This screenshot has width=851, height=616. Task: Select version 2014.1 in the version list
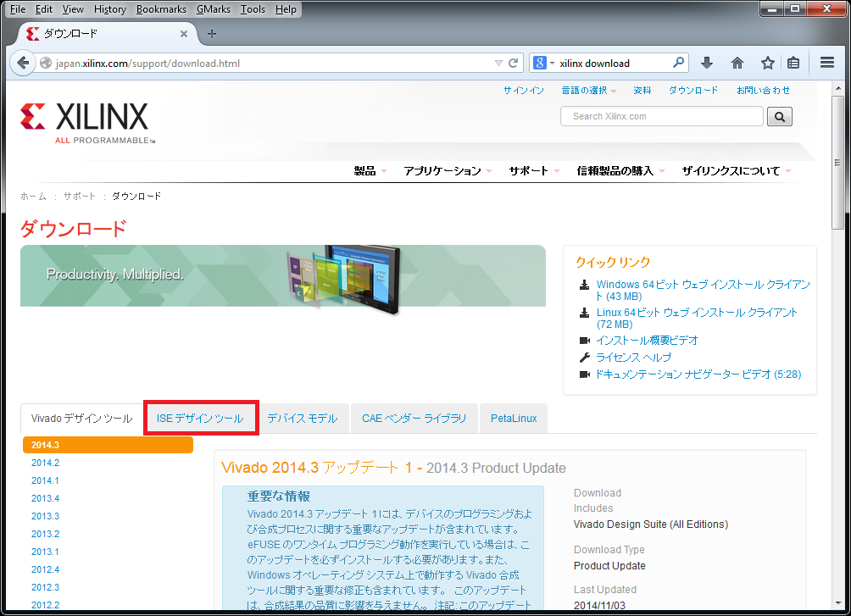pyautogui.click(x=45, y=481)
